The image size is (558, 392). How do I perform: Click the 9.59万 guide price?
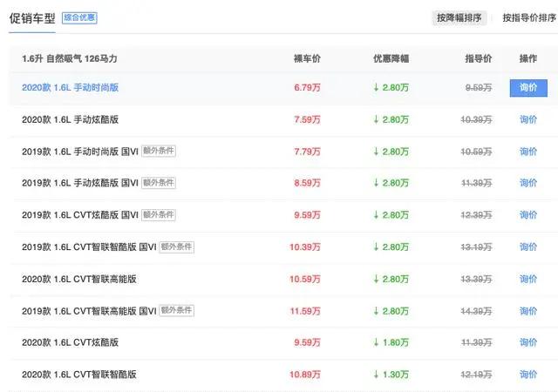tap(479, 87)
